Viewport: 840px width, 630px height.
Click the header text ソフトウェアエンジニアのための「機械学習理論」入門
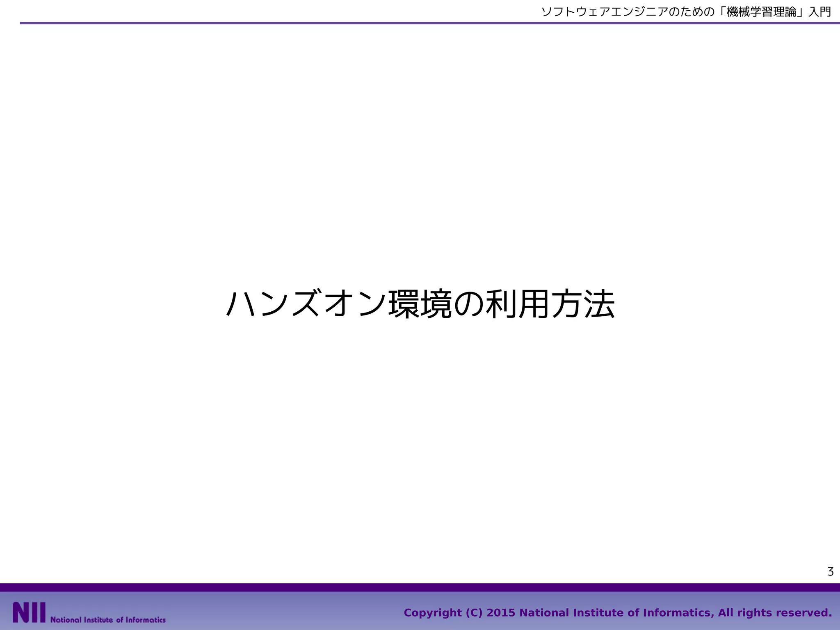click(x=686, y=11)
